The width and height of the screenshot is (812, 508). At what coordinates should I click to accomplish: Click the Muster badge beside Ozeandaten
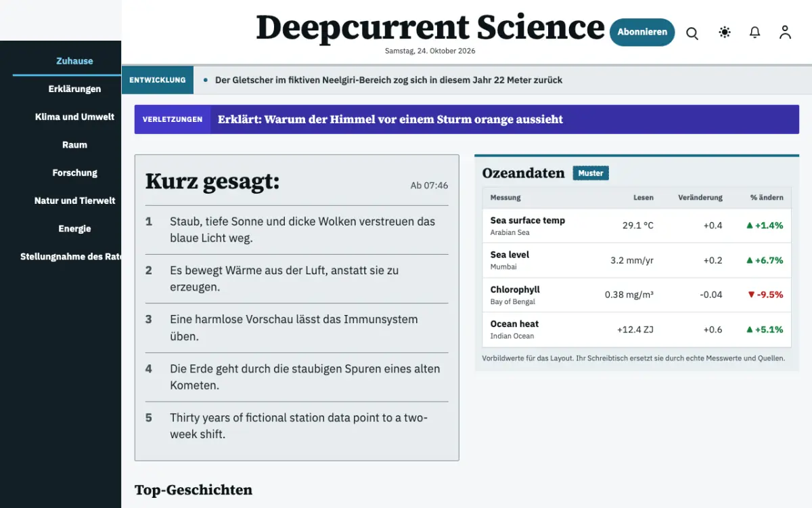click(x=591, y=173)
